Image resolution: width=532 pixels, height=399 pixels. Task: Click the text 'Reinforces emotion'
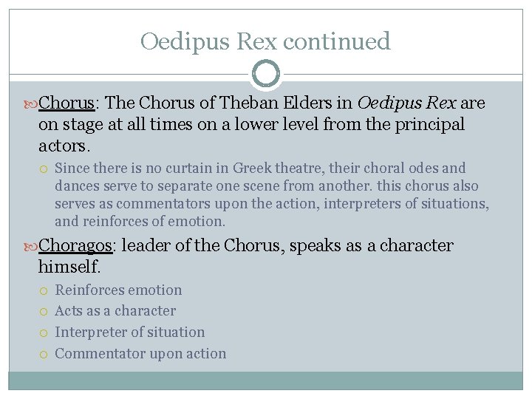(118, 290)
